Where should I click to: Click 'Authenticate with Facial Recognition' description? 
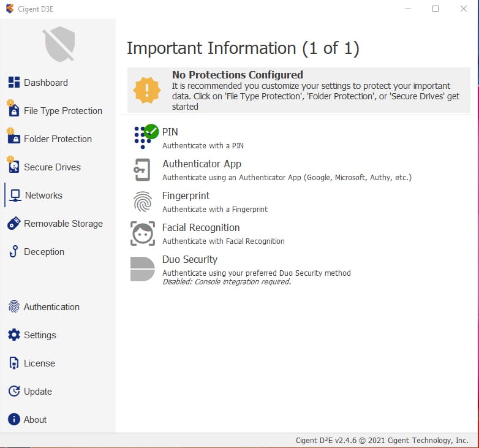click(224, 241)
